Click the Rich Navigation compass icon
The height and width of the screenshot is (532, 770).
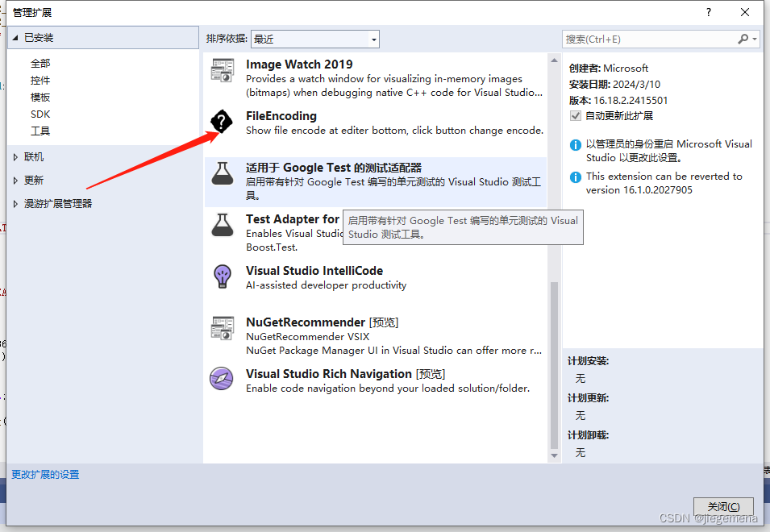point(222,378)
